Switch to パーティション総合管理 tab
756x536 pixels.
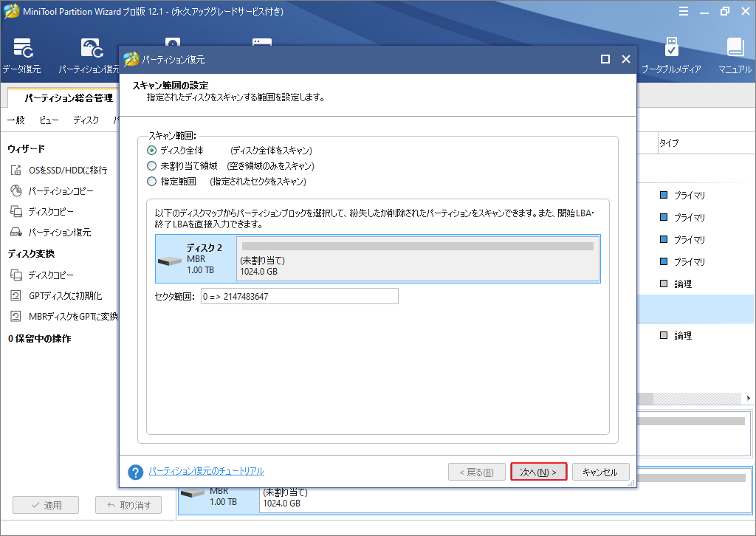69,97
